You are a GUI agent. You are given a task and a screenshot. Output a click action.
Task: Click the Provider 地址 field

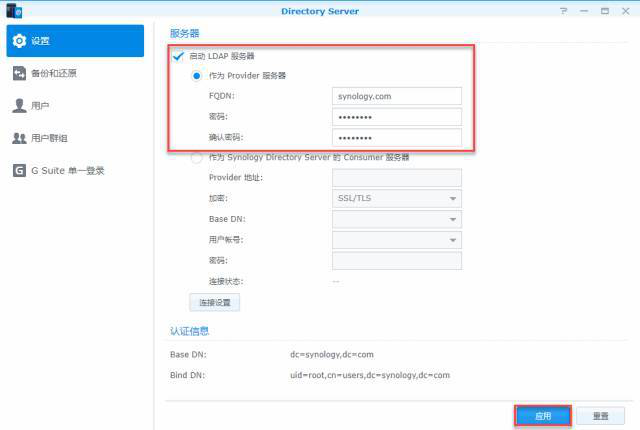[x=397, y=178]
